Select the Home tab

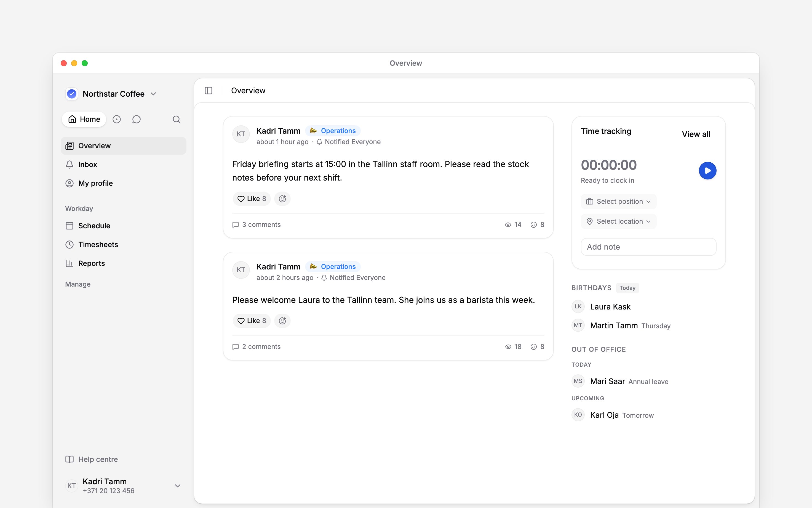pyautogui.click(x=84, y=119)
